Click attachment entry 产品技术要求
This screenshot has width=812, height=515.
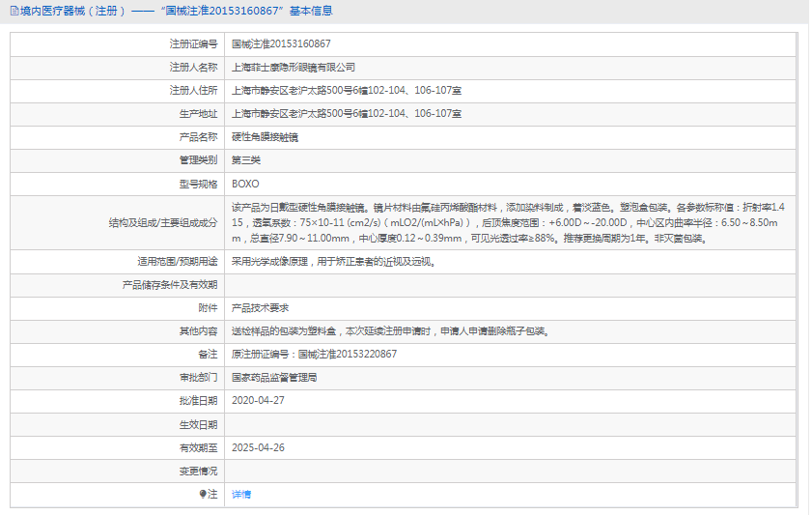pyautogui.click(x=260, y=307)
